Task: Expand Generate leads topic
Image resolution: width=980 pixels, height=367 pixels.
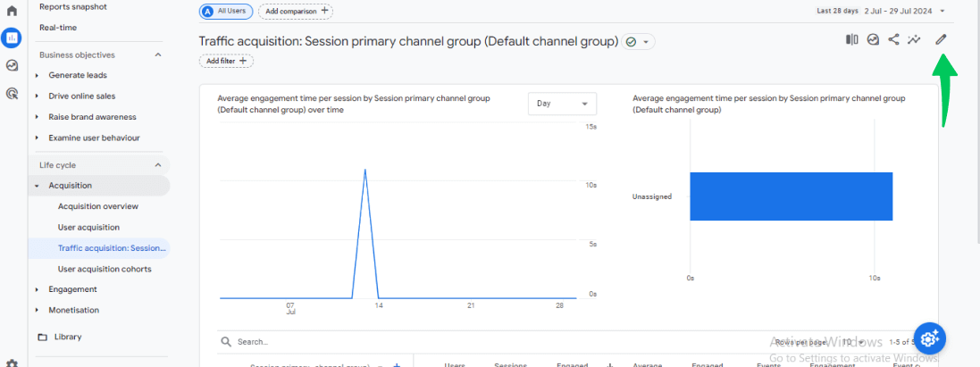Action: (x=37, y=75)
